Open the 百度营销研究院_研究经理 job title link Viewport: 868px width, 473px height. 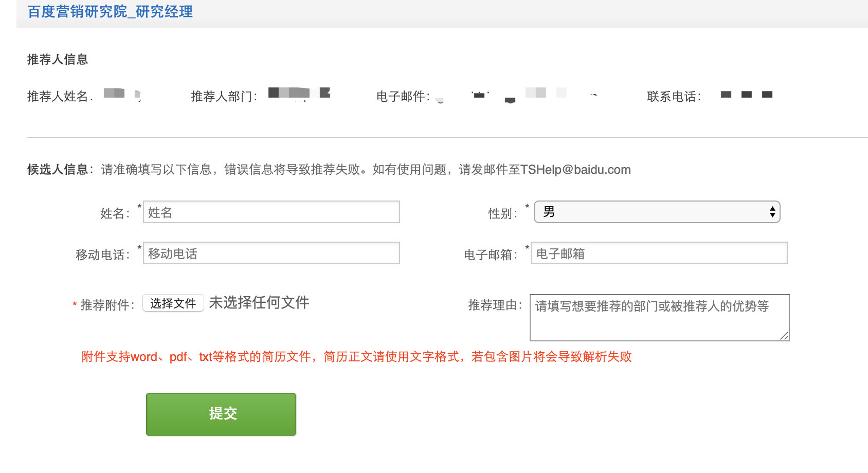click(110, 12)
